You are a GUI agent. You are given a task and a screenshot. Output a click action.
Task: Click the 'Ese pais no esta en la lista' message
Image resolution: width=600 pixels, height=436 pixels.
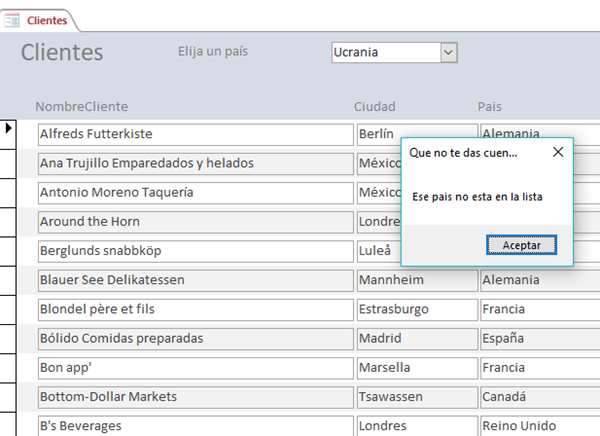pyautogui.click(x=477, y=197)
